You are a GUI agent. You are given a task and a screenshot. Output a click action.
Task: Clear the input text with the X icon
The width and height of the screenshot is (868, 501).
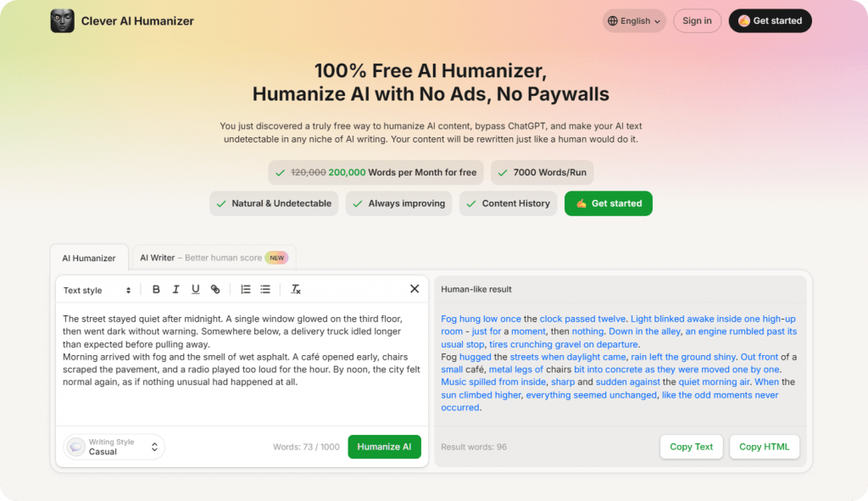414,289
